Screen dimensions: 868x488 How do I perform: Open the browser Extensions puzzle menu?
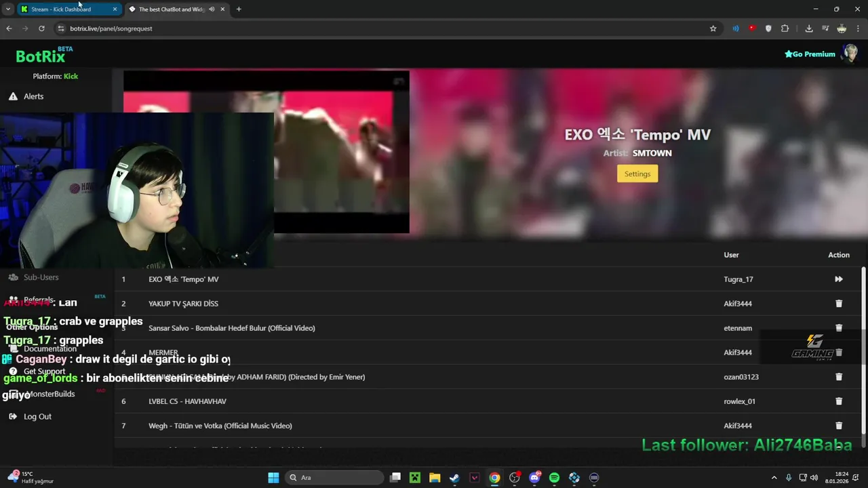(785, 28)
